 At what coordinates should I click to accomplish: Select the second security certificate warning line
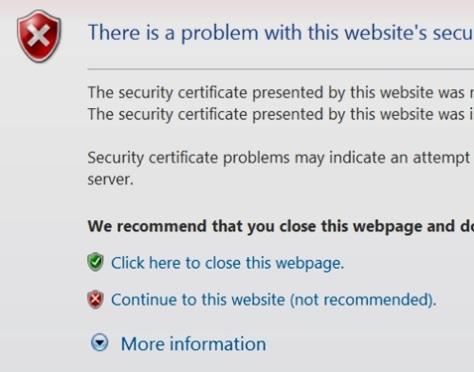[x=281, y=114]
